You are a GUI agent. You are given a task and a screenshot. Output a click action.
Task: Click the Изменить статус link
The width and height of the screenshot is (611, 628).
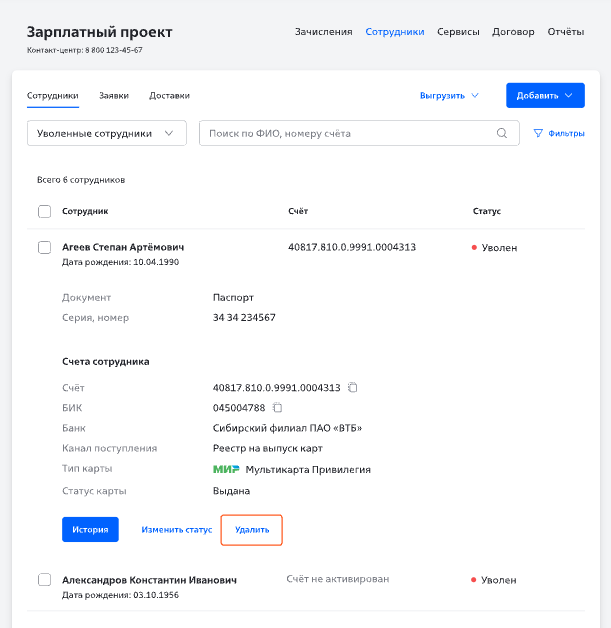click(176, 529)
